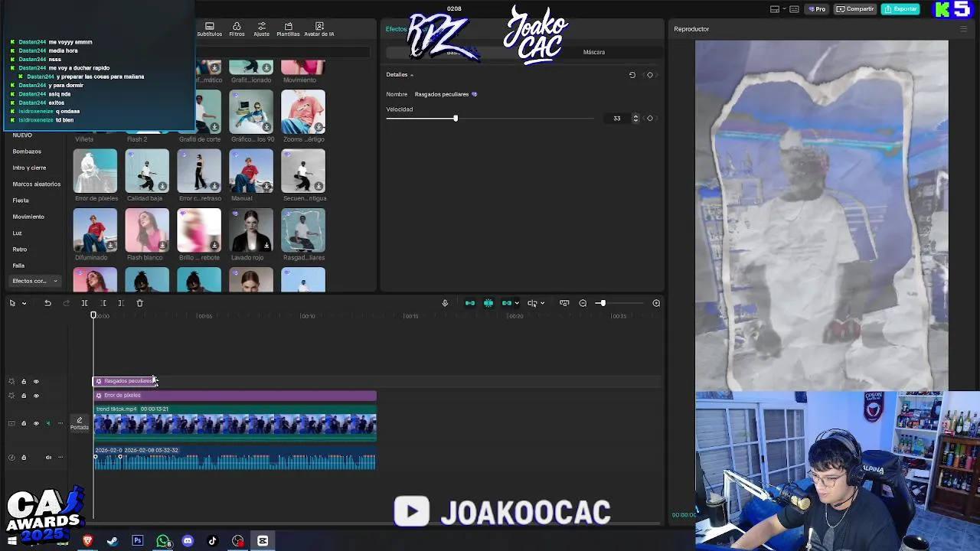Download the Manual effect
Screen dimensions: 980x551
tap(266, 186)
